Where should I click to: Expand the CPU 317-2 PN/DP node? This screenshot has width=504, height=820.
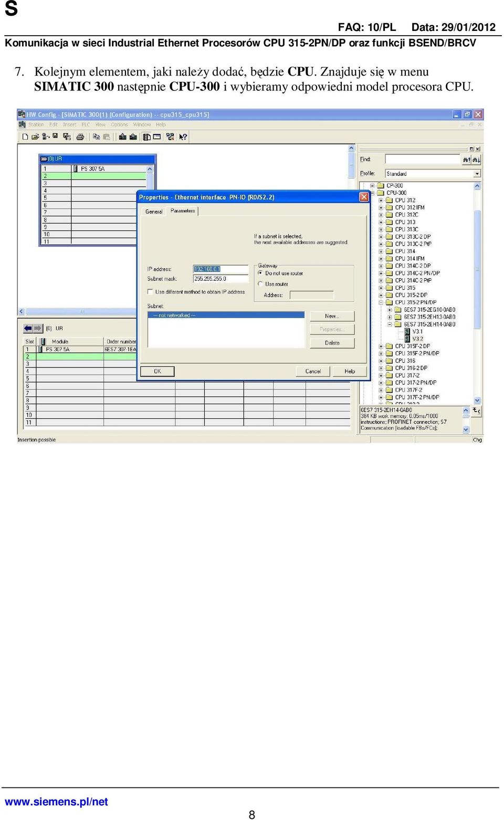tap(381, 383)
